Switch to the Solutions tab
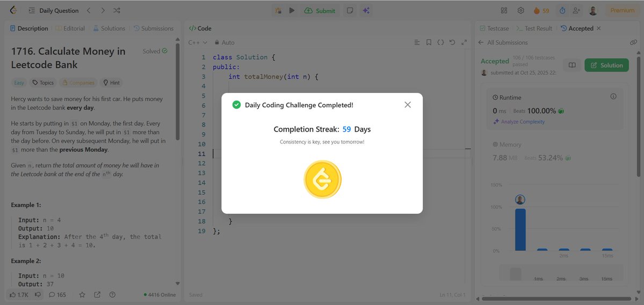 pyautogui.click(x=109, y=28)
